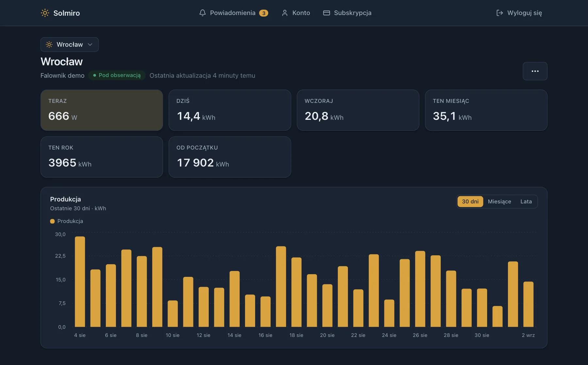Select the 30 dni chart range
This screenshot has width=588, height=365.
point(470,201)
